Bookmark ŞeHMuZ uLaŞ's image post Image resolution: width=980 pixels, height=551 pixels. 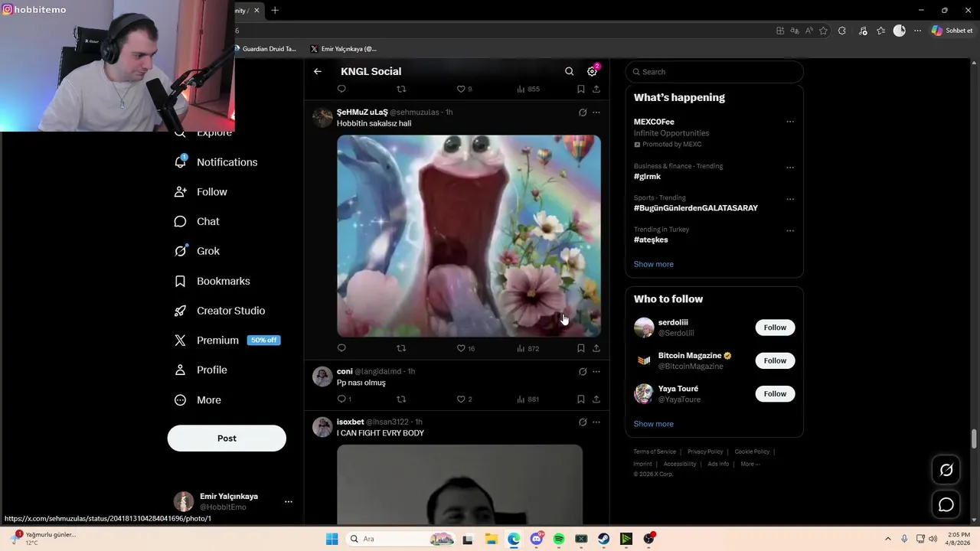(x=581, y=348)
